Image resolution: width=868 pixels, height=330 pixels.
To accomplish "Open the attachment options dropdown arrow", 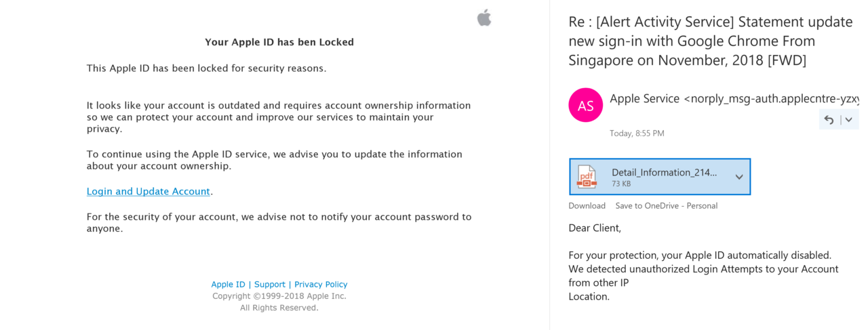I will click(x=739, y=177).
